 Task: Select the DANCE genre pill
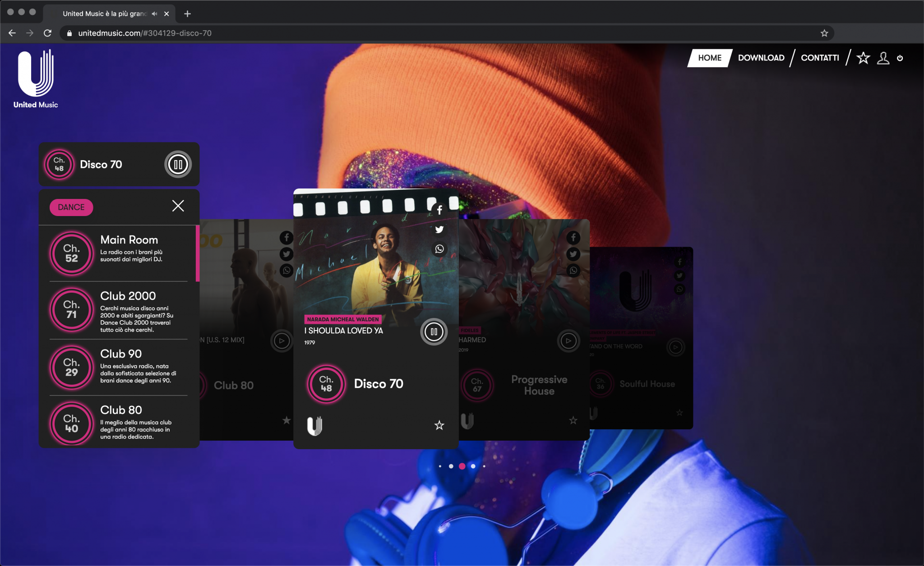pyautogui.click(x=71, y=207)
